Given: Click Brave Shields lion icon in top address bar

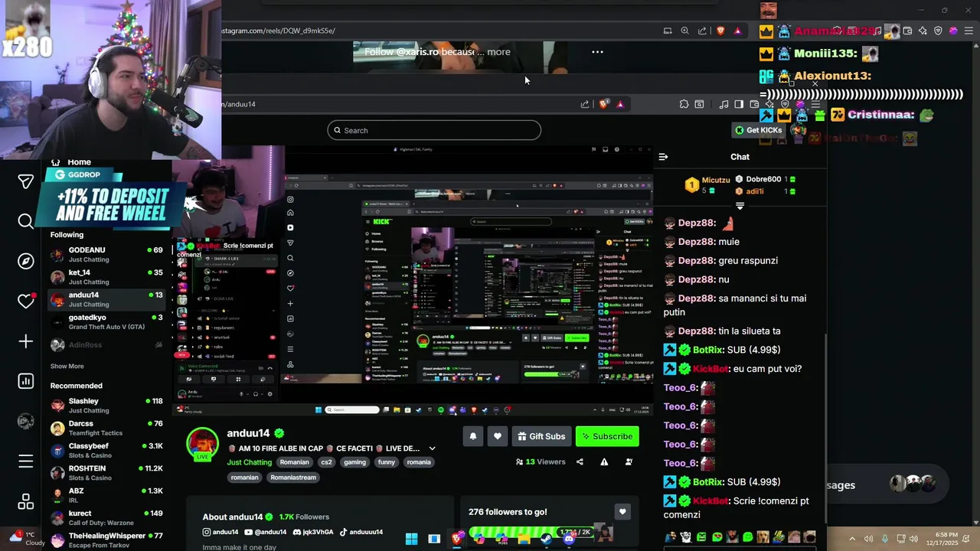Looking at the screenshot, I should (x=720, y=31).
